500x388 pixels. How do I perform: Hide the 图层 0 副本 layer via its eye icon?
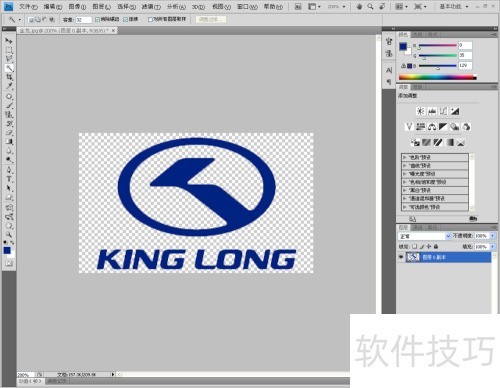[x=401, y=257]
